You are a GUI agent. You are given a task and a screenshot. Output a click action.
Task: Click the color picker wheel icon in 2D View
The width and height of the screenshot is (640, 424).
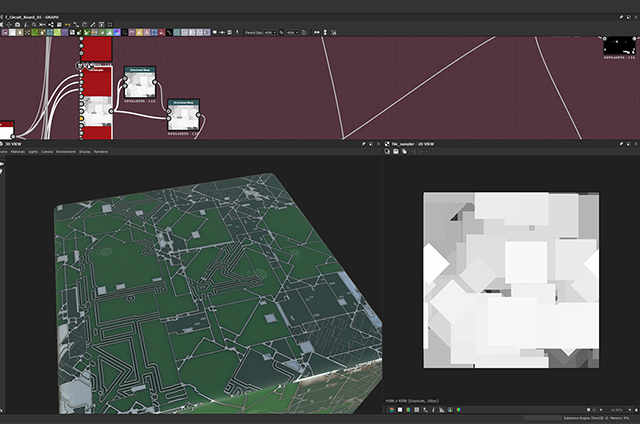(x=450, y=410)
